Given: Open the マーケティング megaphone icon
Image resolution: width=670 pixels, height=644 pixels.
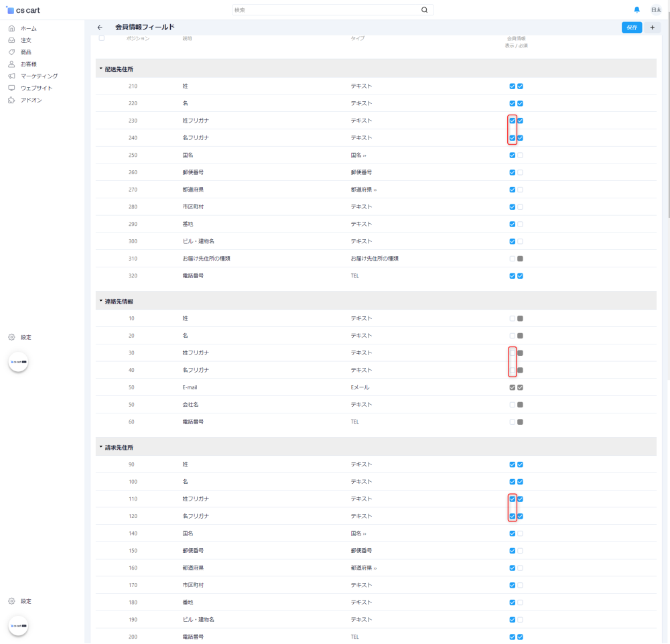Looking at the screenshot, I should pyautogui.click(x=11, y=76).
